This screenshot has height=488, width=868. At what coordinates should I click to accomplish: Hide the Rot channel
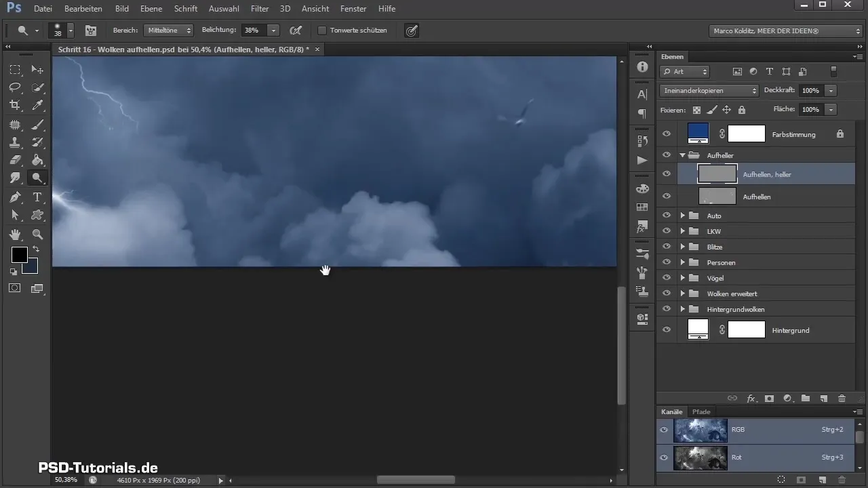click(x=665, y=457)
